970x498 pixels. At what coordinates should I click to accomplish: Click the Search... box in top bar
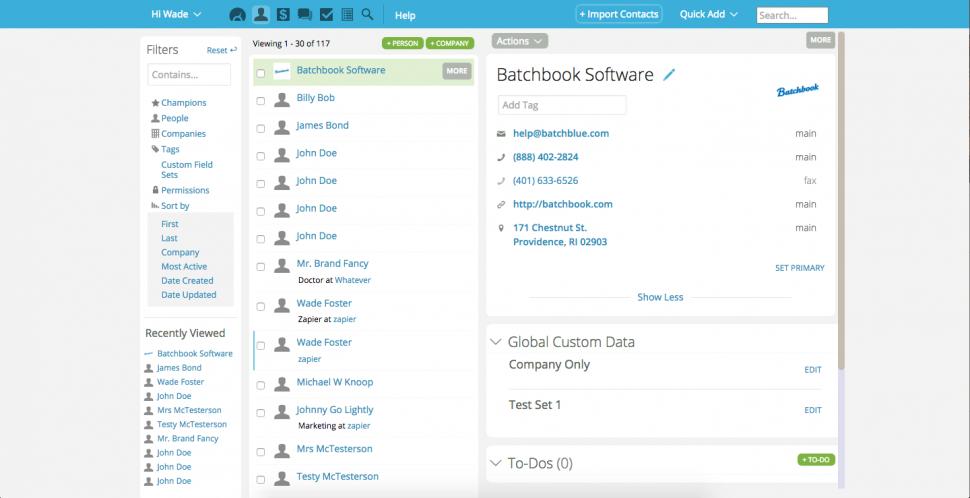(792, 15)
